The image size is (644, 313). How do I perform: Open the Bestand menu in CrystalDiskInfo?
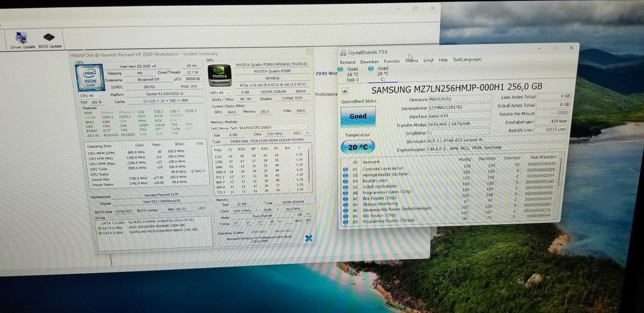tap(348, 62)
